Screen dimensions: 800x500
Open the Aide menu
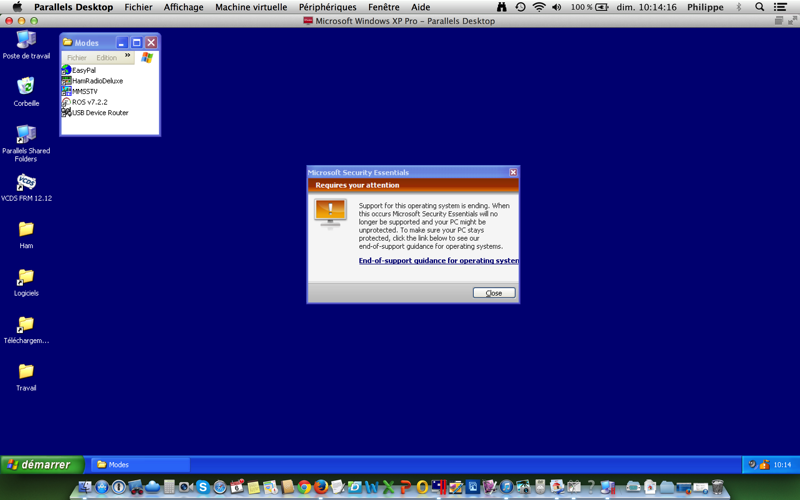pos(420,7)
